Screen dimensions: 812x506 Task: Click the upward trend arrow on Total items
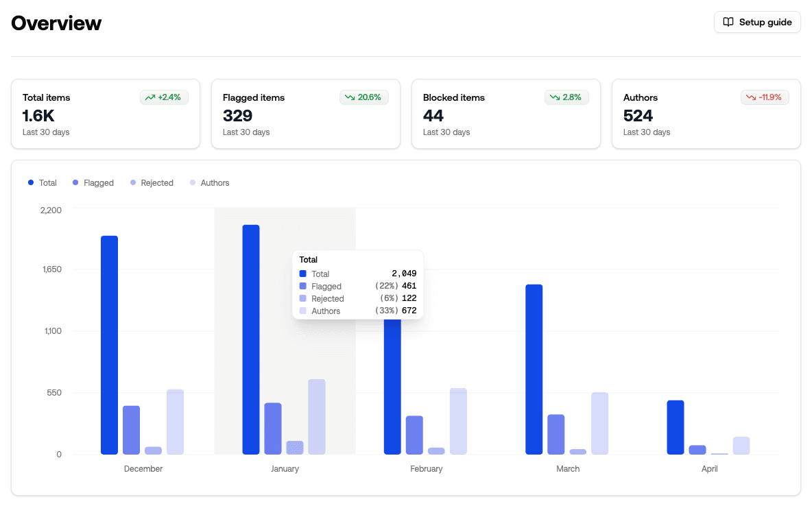click(x=150, y=97)
